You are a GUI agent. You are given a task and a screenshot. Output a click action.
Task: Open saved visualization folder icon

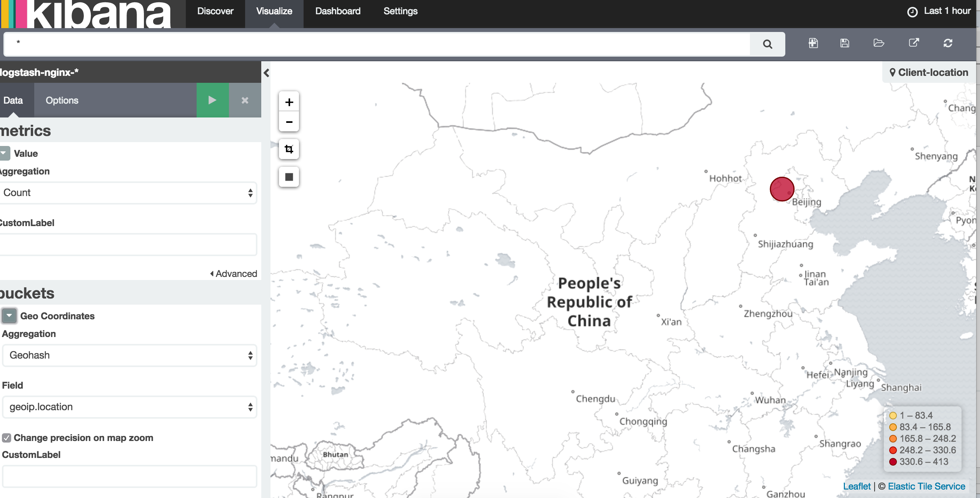pyautogui.click(x=878, y=43)
